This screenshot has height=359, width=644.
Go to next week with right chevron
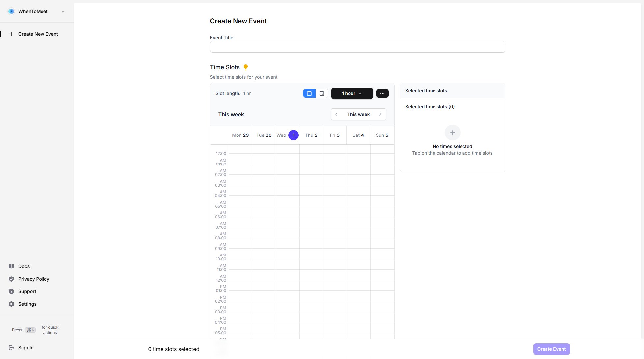click(380, 114)
